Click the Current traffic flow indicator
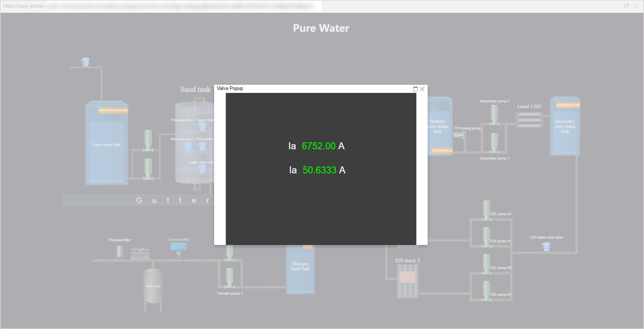Viewport: 644px width, 329px height. click(x=178, y=246)
